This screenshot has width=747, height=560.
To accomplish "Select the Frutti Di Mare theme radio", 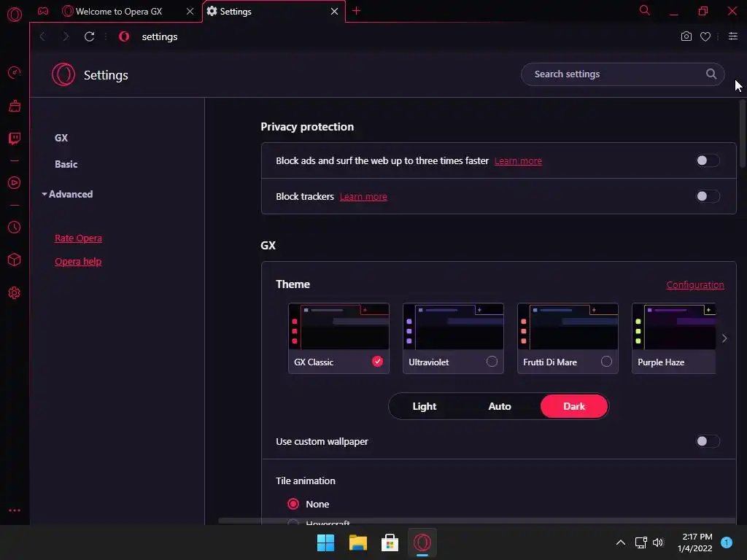I will [x=606, y=362].
